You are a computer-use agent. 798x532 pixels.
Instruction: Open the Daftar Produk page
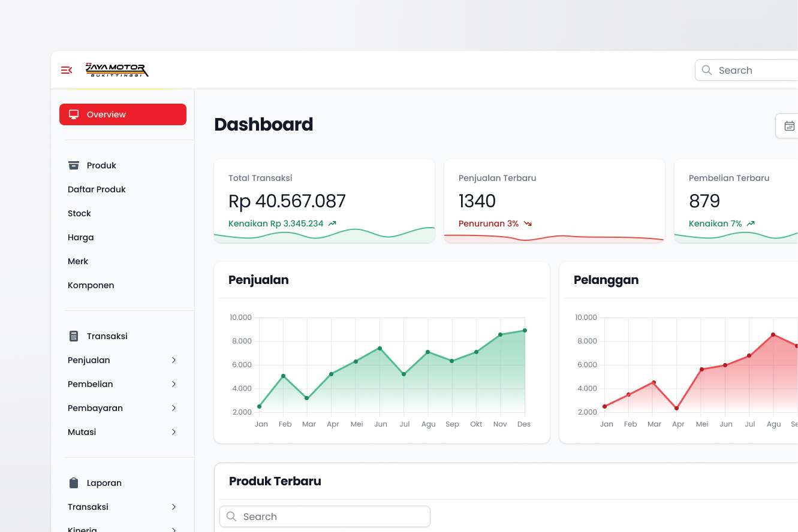click(x=97, y=189)
